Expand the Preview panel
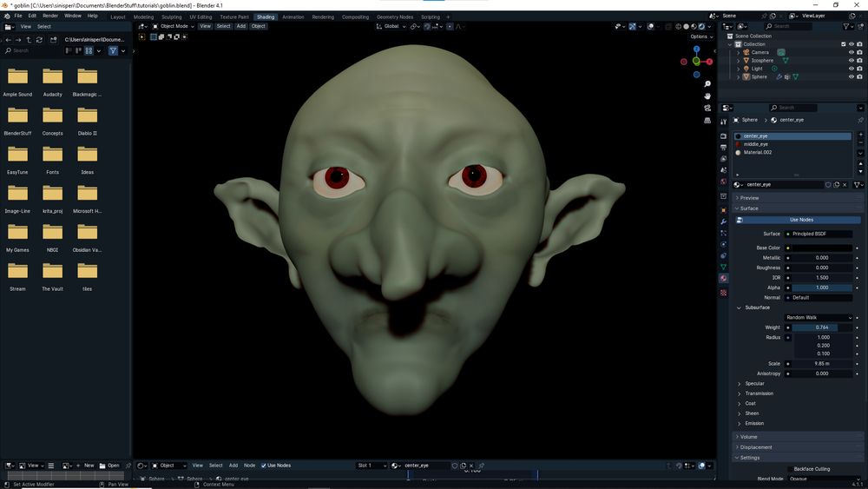868x489 pixels. pos(798,198)
